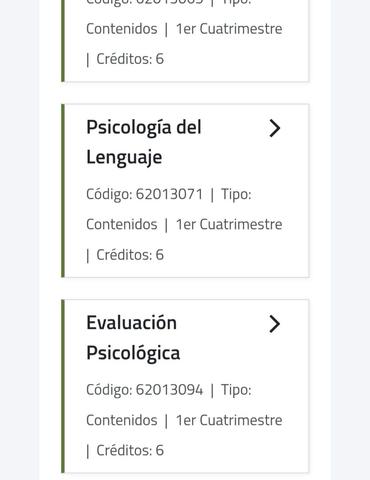The height and width of the screenshot is (480, 370).
Task: Click Contenidos in Psicología del Lenguaje card
Action: click(122, 225)
